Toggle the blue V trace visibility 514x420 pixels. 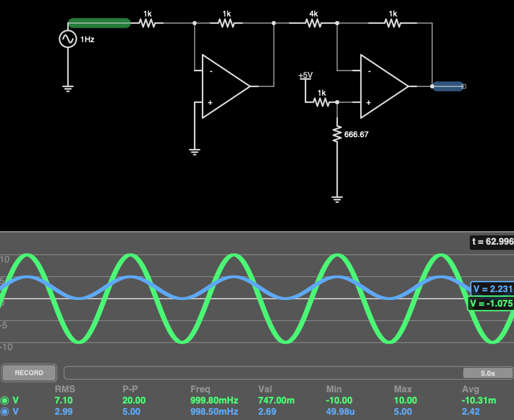[5, 411]
